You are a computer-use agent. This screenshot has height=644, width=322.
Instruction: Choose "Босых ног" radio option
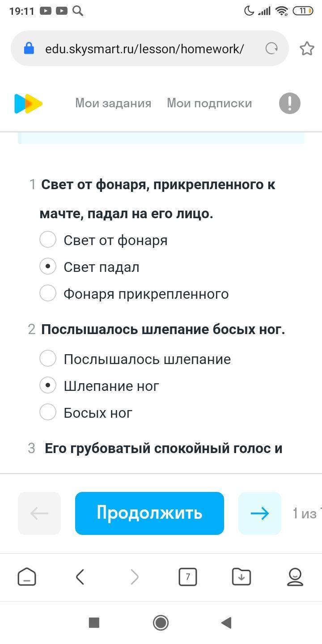click(48, 412)
